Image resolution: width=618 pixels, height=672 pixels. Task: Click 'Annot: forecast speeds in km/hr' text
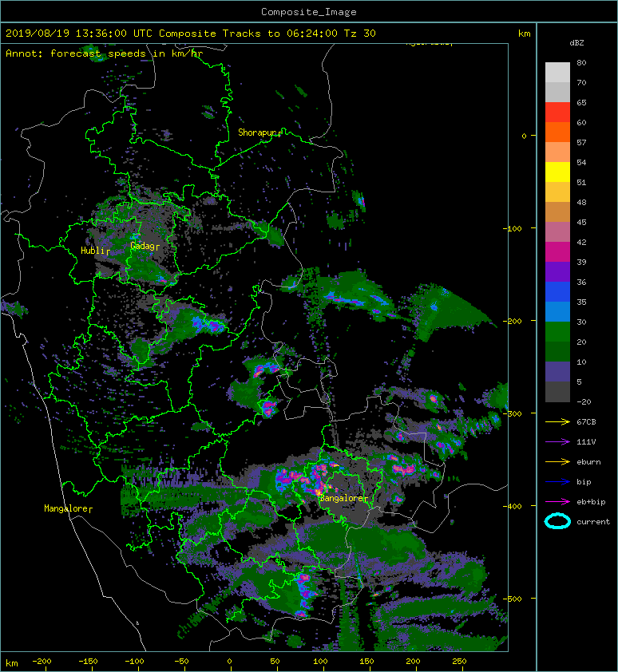point(105,53)
